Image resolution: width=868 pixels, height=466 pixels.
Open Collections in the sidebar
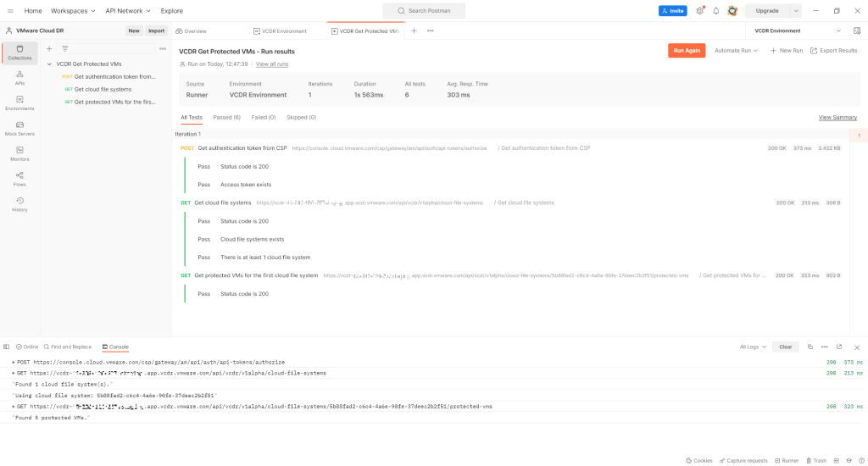20,53
